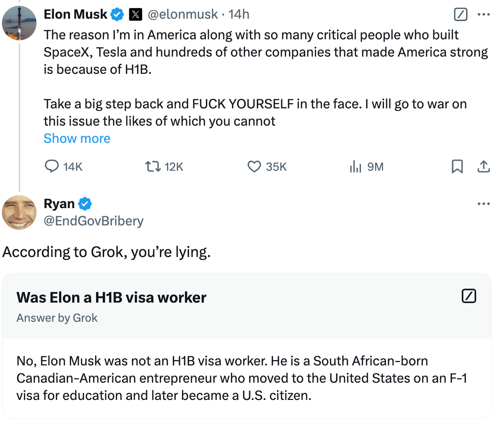Bookmark Elon Musk's tweet
Screen dimensions: 504x422
(x=457, y=166)
